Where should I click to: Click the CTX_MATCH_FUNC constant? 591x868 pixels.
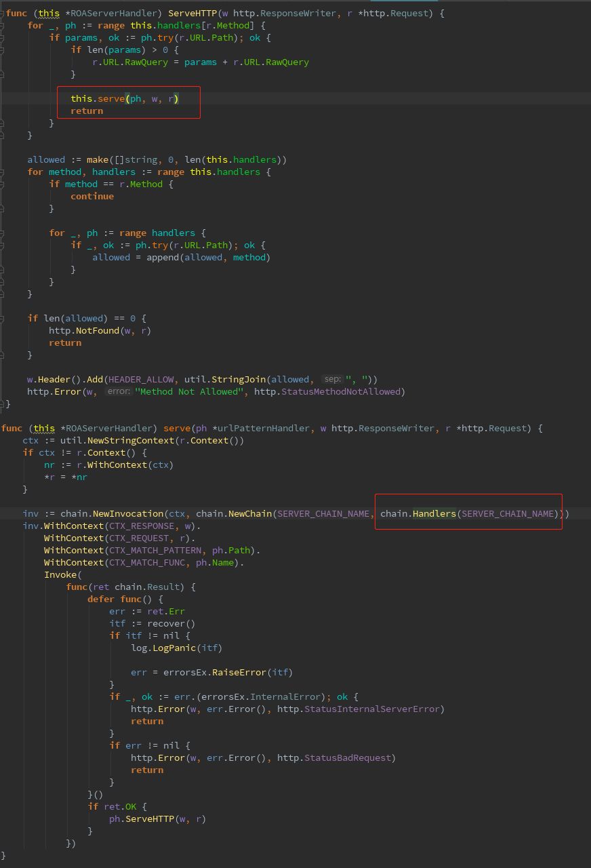pyautogui.click(x=146, y=562)
